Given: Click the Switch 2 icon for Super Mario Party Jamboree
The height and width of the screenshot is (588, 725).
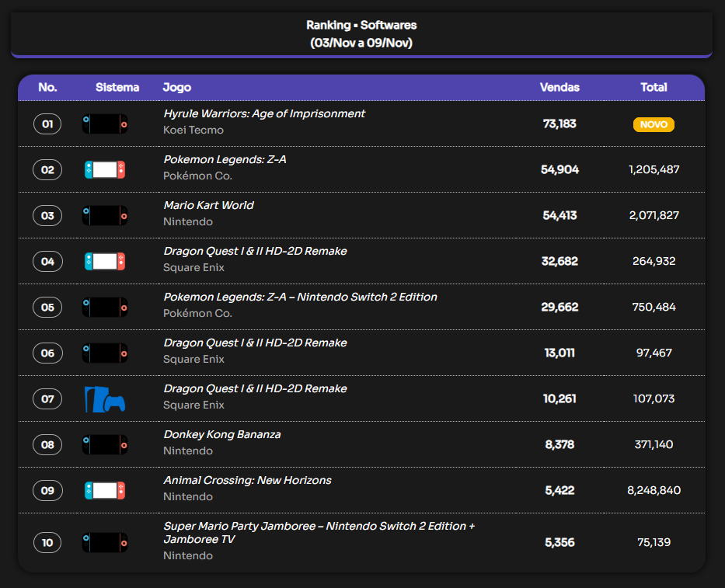Looking at the screenshot, I should coord(105,542).
